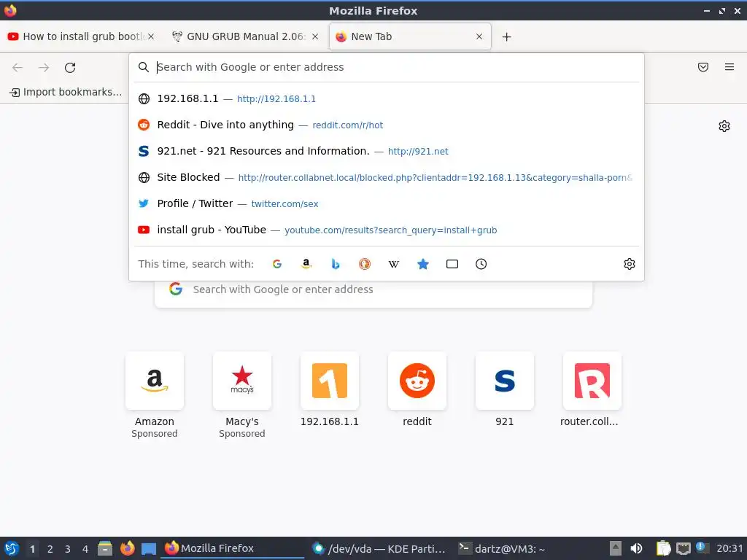Switch to KDE Partition Manager window

pos(379,548)
